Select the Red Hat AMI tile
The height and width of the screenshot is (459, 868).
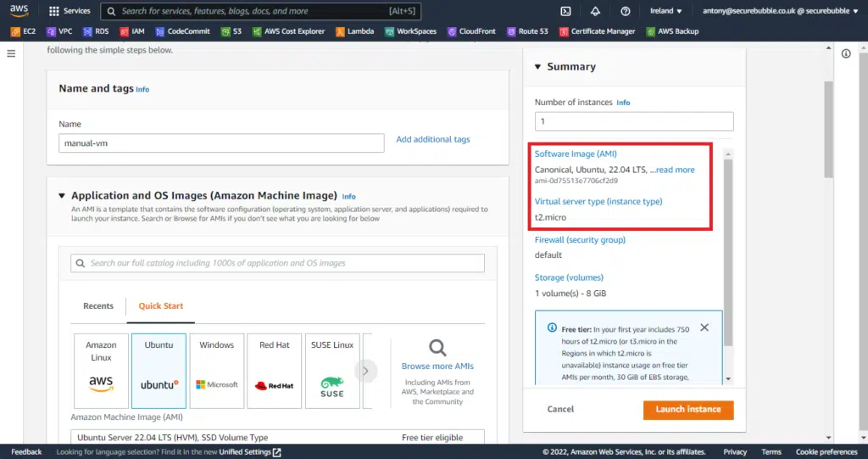[x=275, y=371]
